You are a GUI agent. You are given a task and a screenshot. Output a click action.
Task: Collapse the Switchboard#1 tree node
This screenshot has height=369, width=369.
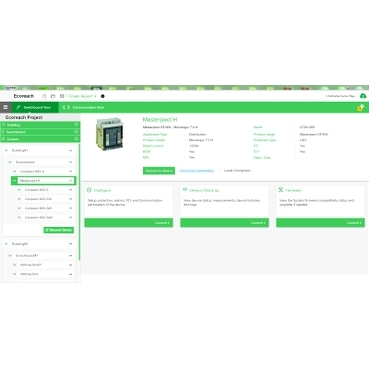[x=10, y=256]
